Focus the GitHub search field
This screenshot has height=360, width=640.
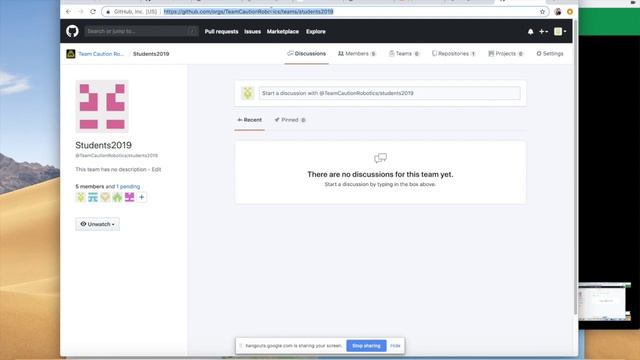click(141, 31)
